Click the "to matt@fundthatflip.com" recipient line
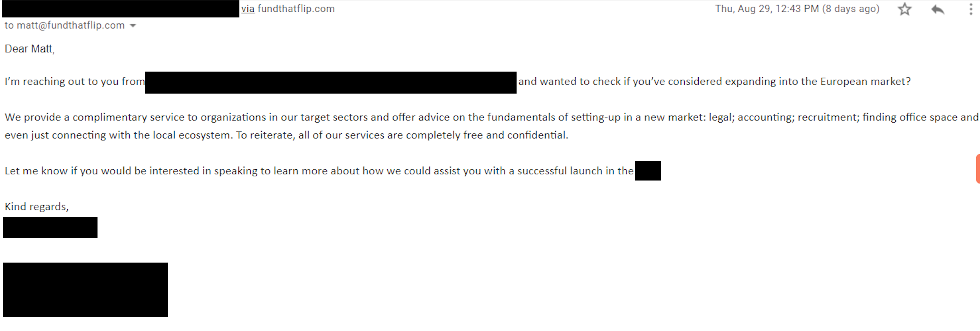Image resolution: width=980 pixels, height=331 pixels. (x=65, y=25)
